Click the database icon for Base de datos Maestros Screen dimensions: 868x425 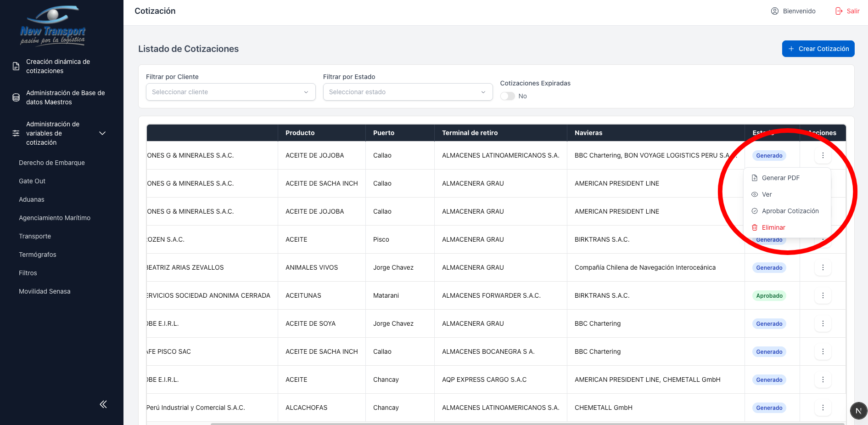(x=16, y=97)
